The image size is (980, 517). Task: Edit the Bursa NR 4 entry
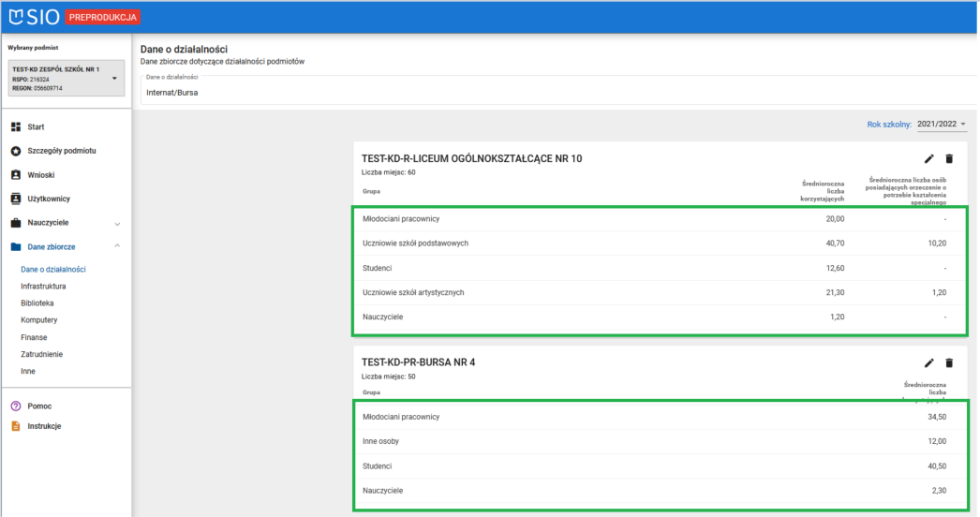[x=929, y=362]
